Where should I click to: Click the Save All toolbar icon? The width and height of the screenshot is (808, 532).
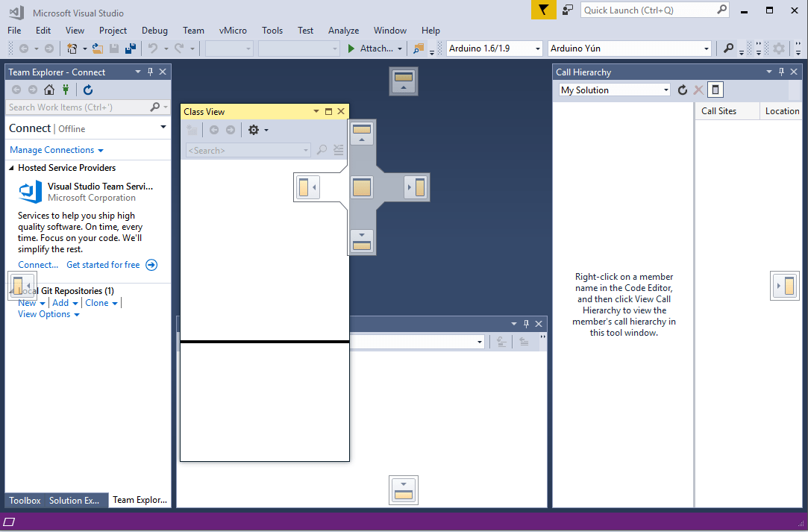click(x=131, y=48)
